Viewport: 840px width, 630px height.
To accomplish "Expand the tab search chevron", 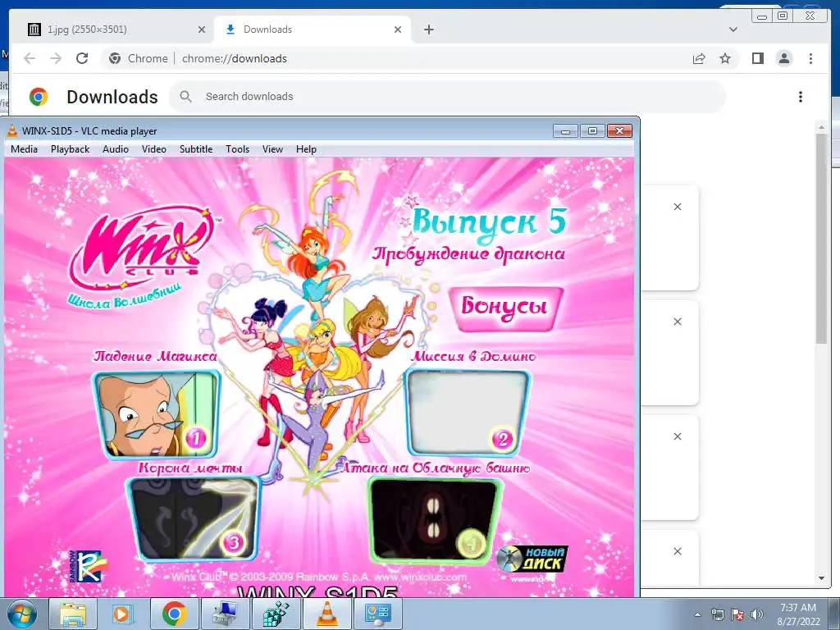I will point(733,30).
